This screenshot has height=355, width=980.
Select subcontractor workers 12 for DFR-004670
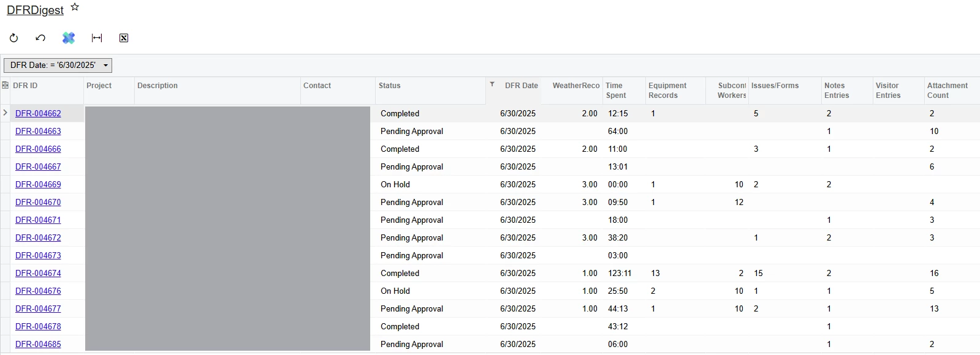pos(739,202)
